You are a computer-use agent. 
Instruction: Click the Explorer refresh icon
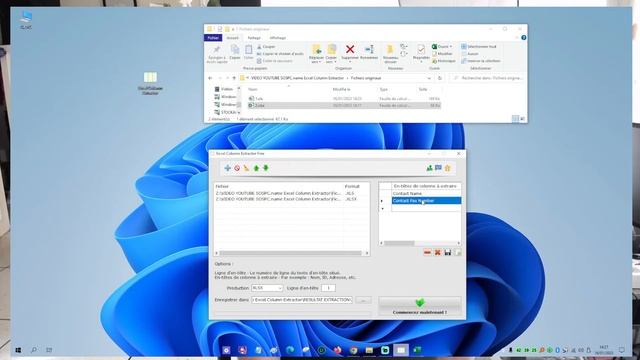point(440,78)
